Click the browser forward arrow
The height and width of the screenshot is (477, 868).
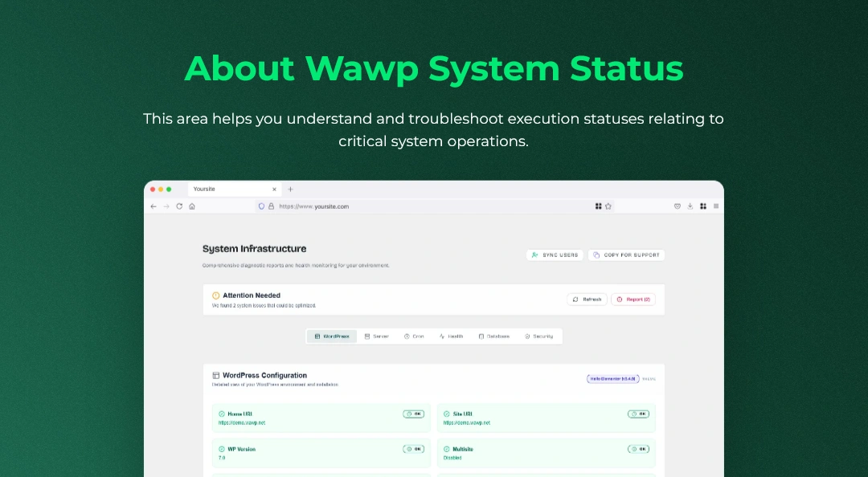point(166,206)
